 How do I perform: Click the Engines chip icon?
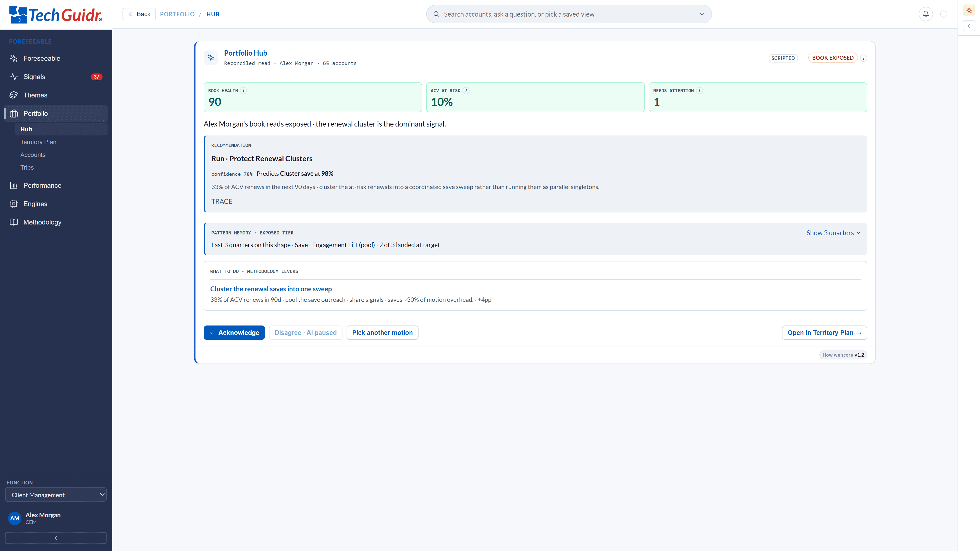pyautogui.click(x=14, y=204)
